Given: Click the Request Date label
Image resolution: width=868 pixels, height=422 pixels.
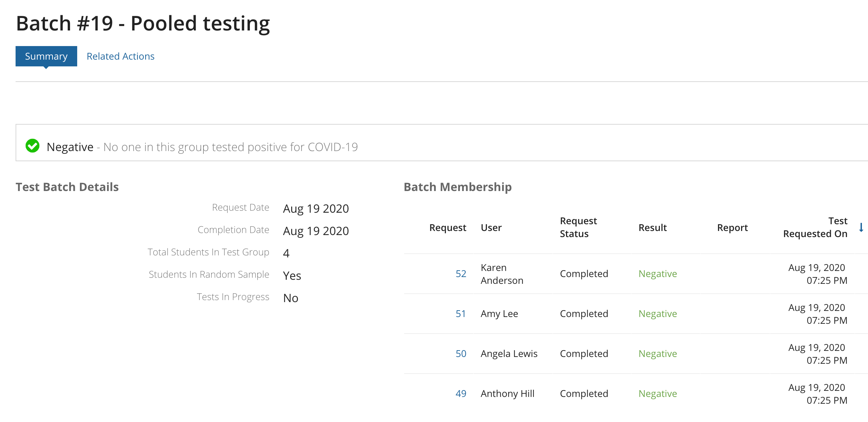Looking at the screenshot, I should tap(241, 207).
